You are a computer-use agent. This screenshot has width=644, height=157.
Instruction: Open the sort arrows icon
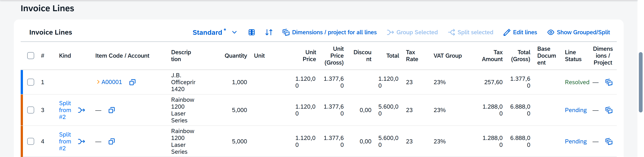(269, 32)
